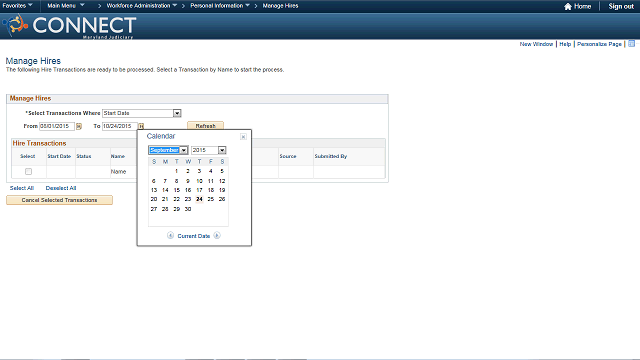Click the CONNECT Maryland Judiciary logo
The image size is (640, 360).
tap(69, 27)
